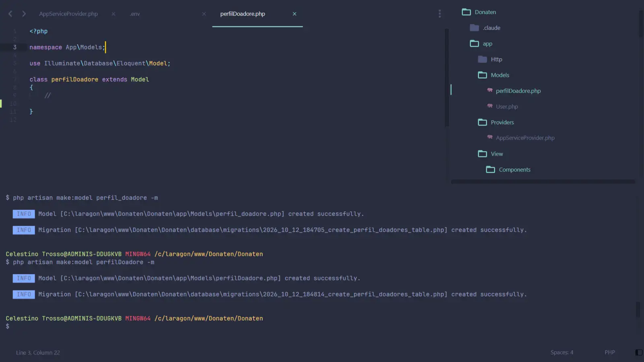Click Line 3, Column 22 status text

coord(38,353)
